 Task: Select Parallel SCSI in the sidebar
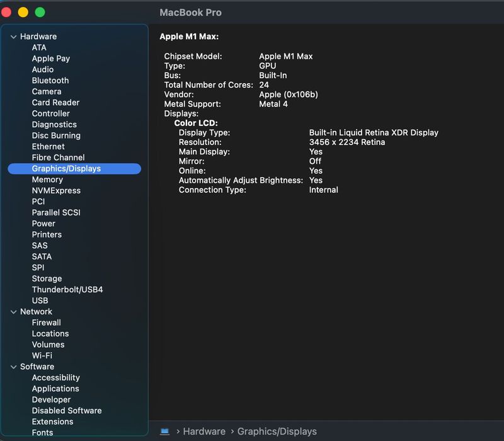point(56,212)
